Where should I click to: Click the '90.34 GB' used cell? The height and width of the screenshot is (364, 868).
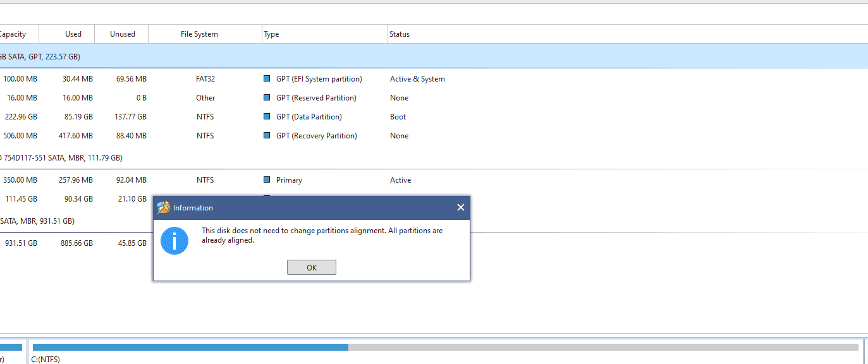click(79, 199)
